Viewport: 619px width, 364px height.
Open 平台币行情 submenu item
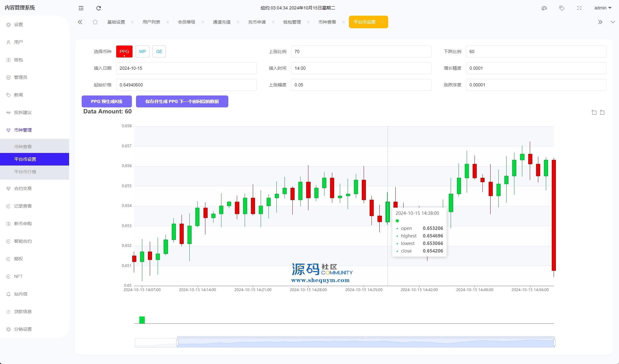(25, 172)
